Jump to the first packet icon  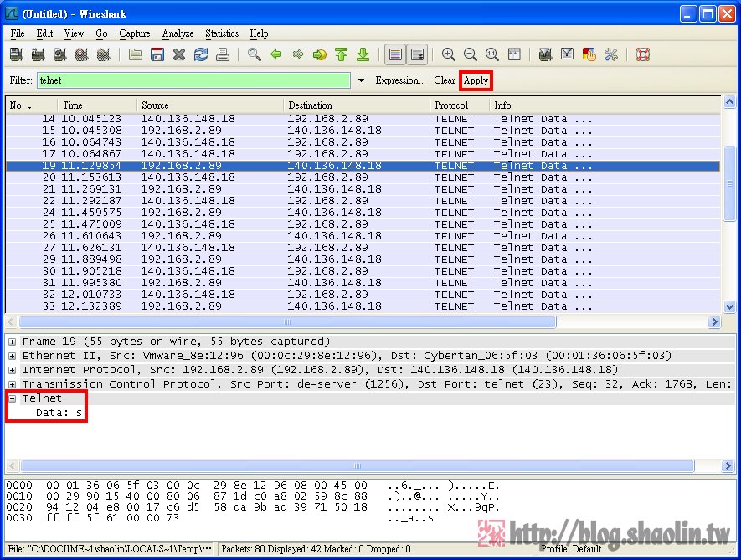coord(342,54)
